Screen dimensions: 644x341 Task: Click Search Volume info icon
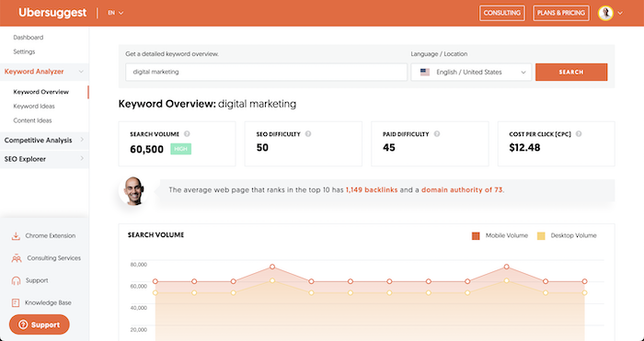[x=187, y=134]
